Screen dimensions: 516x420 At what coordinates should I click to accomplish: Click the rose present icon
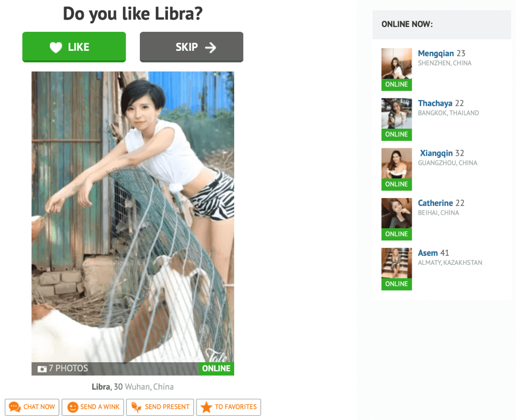[136, 407]
